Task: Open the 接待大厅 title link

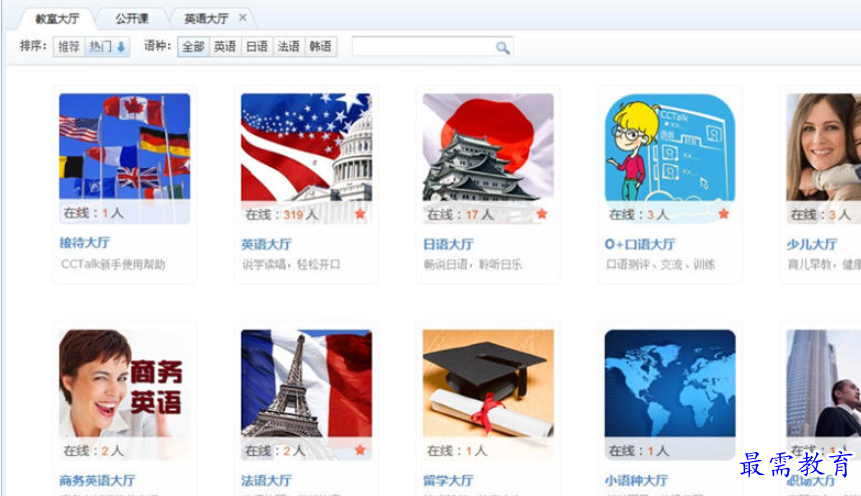Action: pos(85,242)
